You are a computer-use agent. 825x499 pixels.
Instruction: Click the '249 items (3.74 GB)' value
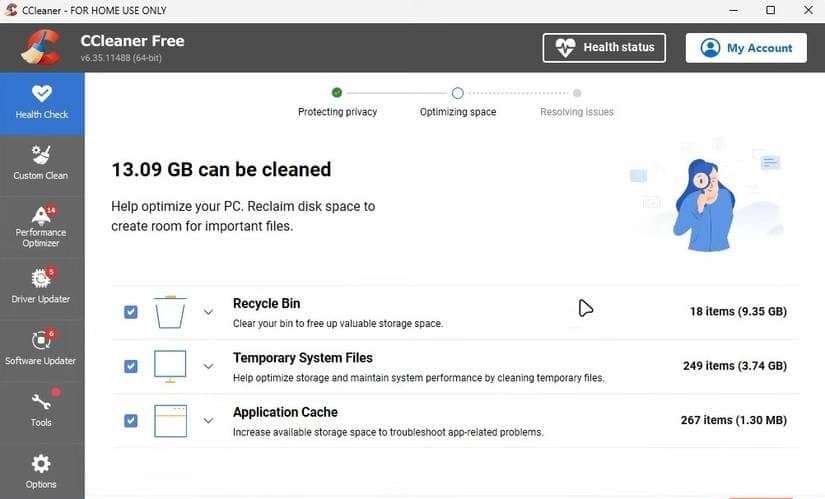point(735,366)
